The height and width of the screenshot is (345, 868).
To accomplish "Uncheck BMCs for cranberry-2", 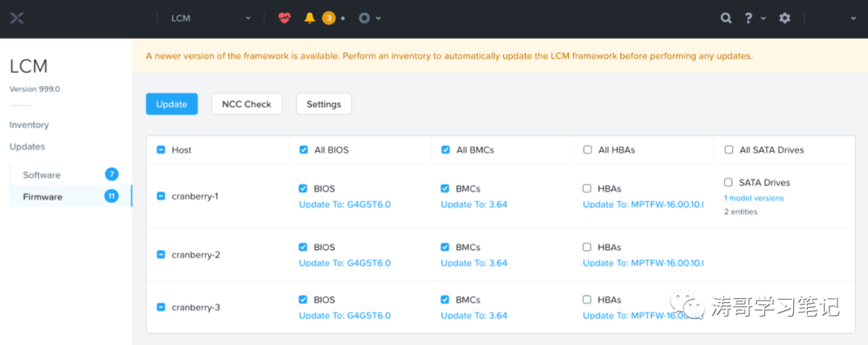I will click(444, 247).
